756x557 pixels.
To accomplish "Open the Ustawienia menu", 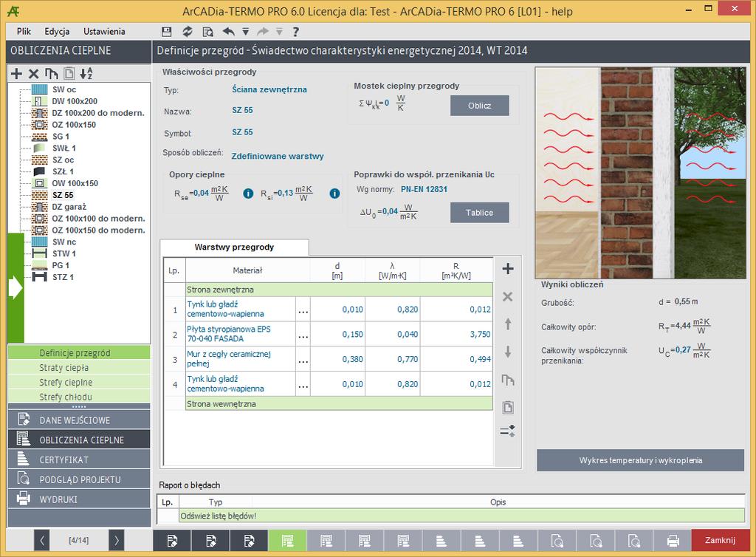I will click(104, 31).
